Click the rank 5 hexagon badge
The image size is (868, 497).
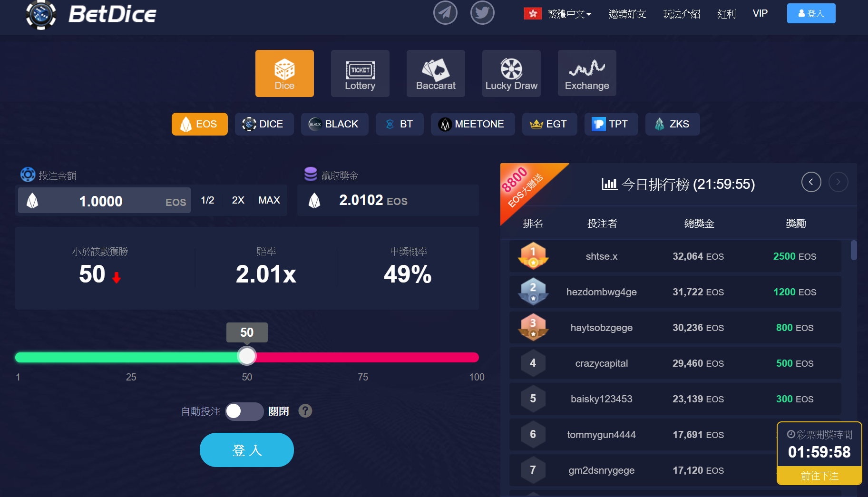click(533, 399)
